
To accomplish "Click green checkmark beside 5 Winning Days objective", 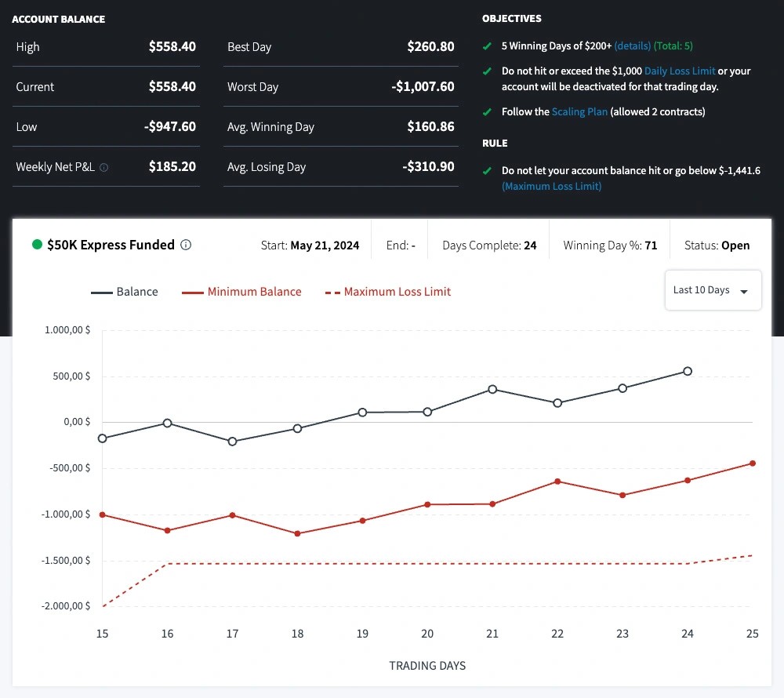I will (x=488, y=46).
